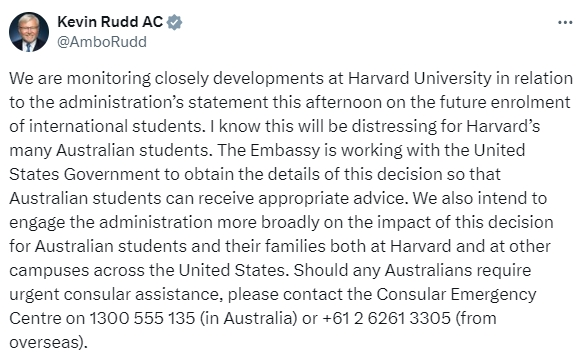Click the Kevin Rudd AC display name

[110, 22]
